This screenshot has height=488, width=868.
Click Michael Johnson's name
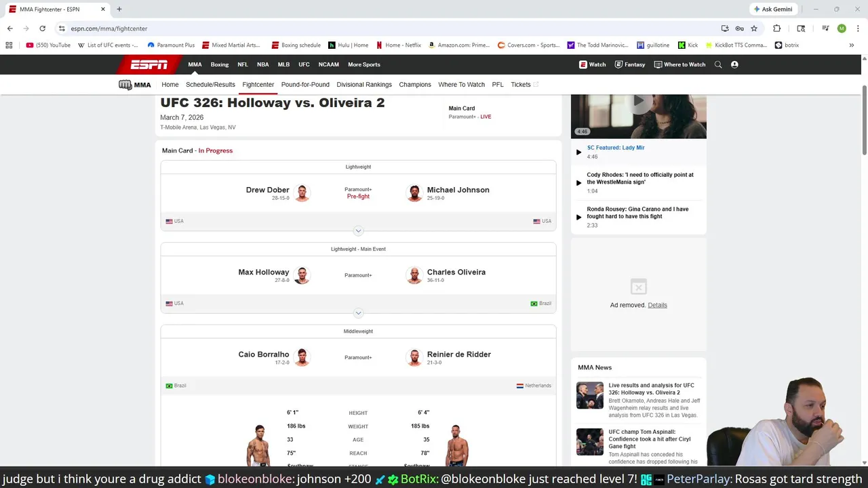(458, 190)
